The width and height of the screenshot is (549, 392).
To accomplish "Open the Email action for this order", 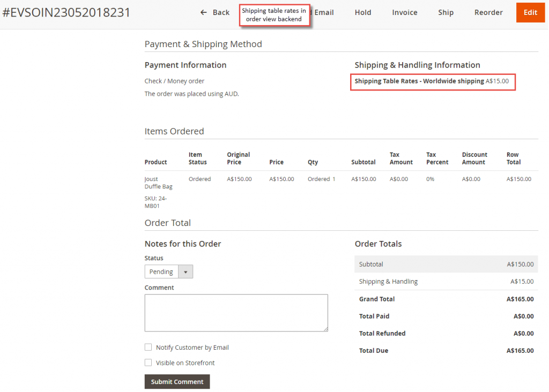I will point(325,12).
